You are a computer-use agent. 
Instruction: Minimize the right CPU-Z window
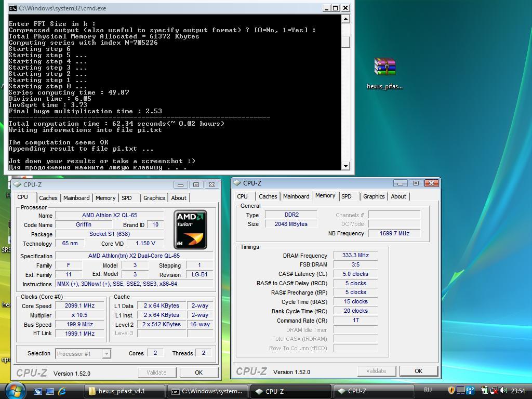pyautogui.click(x=401, y=183)
